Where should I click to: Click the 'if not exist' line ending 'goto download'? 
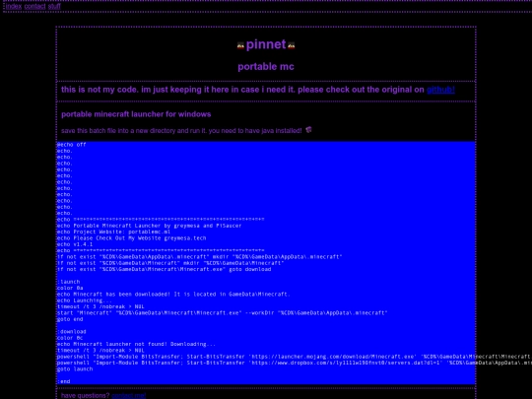pos(164,269)
